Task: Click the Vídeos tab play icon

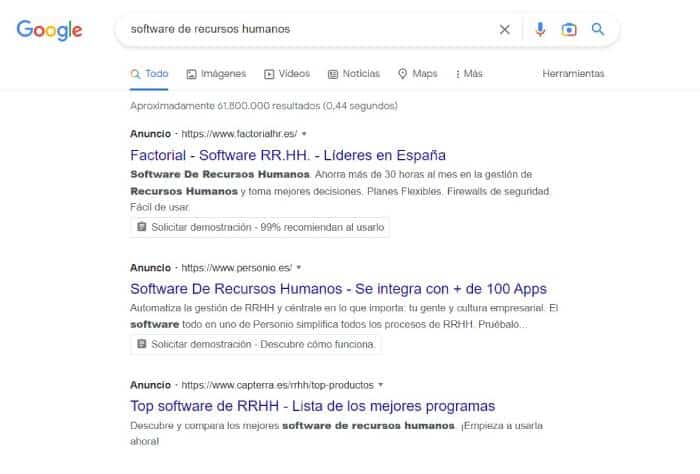Action: tap(269, 74)
